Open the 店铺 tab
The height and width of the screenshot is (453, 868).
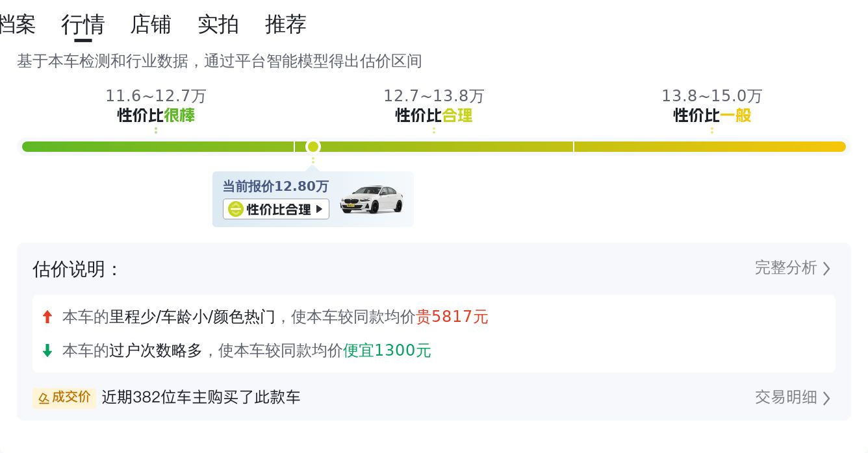click(151, 25)
